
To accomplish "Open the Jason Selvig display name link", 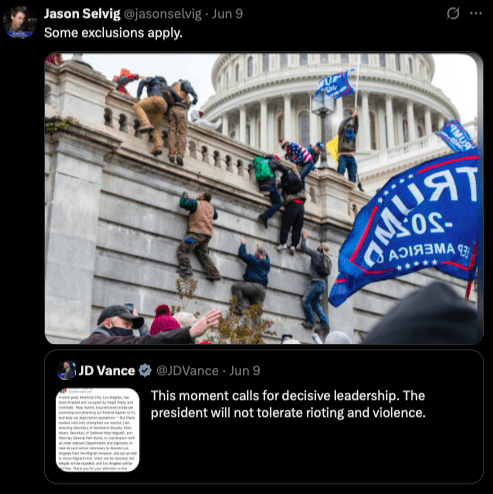I will tap(82, 14).
